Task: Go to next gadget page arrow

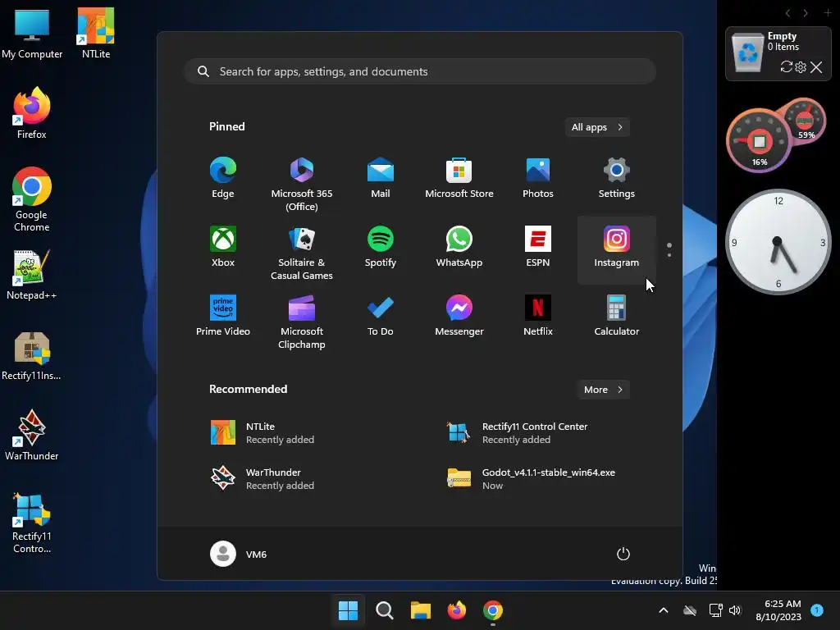Action: tap(806, 13)
